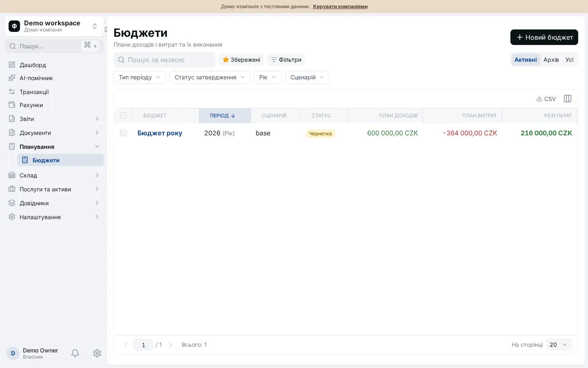Select all budgets with header checkbox

tap(123, 115)
